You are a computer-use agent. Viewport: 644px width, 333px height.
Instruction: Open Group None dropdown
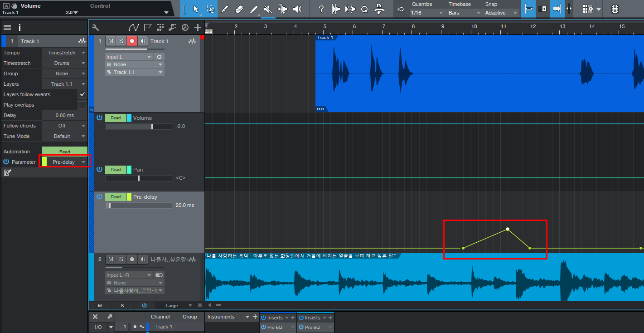tap(64, 73)
